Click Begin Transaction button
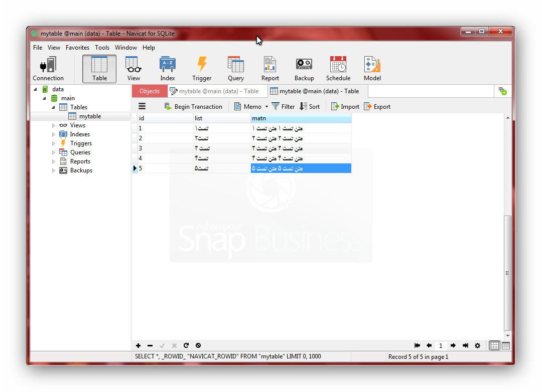This screenshot has height=392, width=542. click(x=193, y=107)
